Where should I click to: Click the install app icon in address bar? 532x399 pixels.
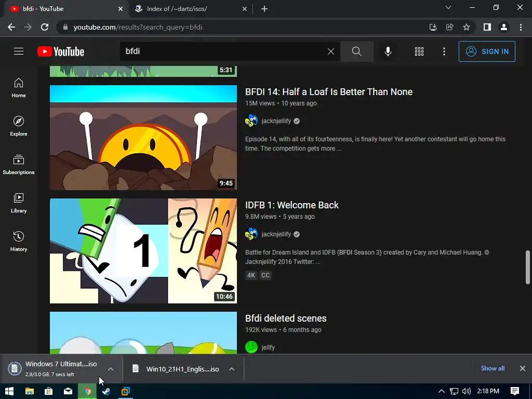click(x=433, y=27)
